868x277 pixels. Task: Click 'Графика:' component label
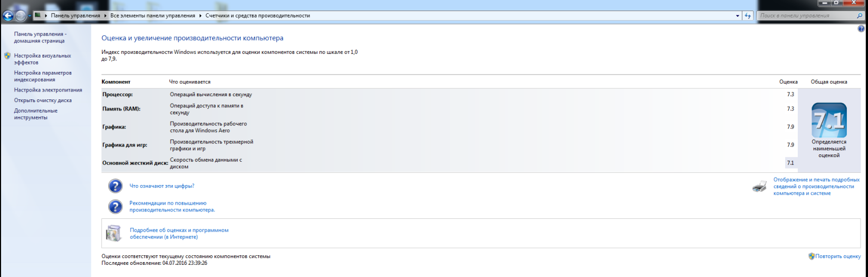[114, 127]
